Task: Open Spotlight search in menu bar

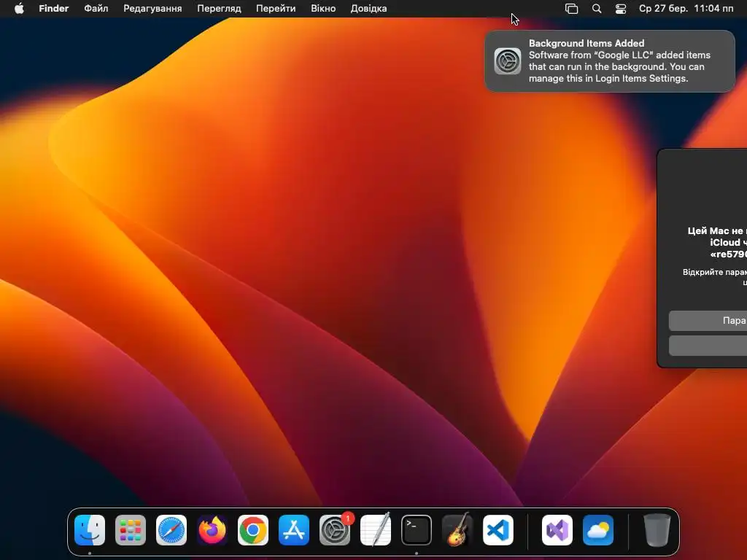Action: pyautogui.click(x=597, y=9)
